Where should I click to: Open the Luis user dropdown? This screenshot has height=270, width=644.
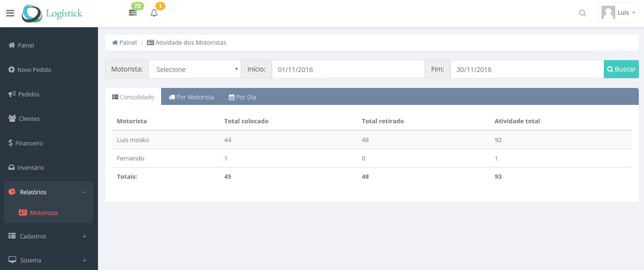coord(619,13)
